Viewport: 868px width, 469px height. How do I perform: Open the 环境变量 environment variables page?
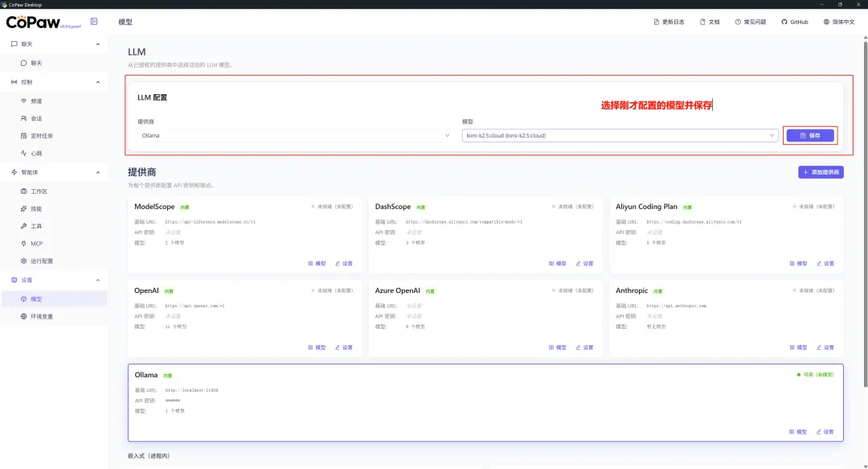click(55, 316)
